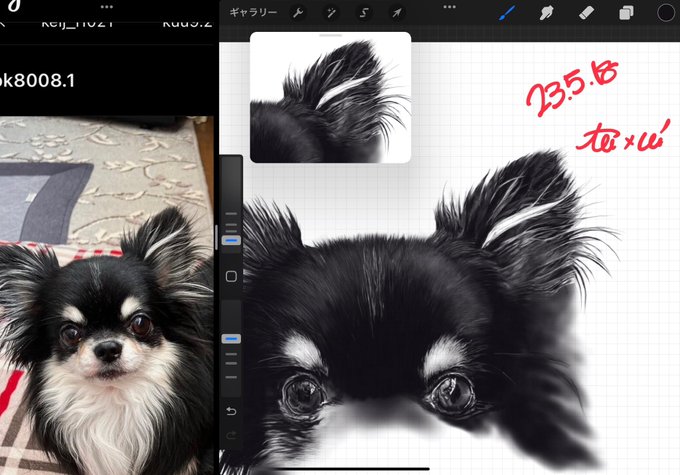Tap the multitasking dots above Procreate
The width and height of the screenshot is (680, 475).
tap(450, 7)
